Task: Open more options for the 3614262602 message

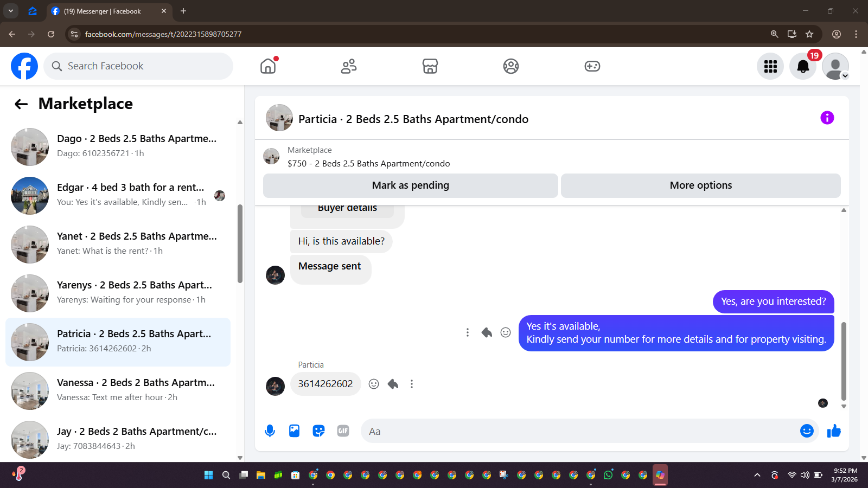Action: tap(412, 384)
